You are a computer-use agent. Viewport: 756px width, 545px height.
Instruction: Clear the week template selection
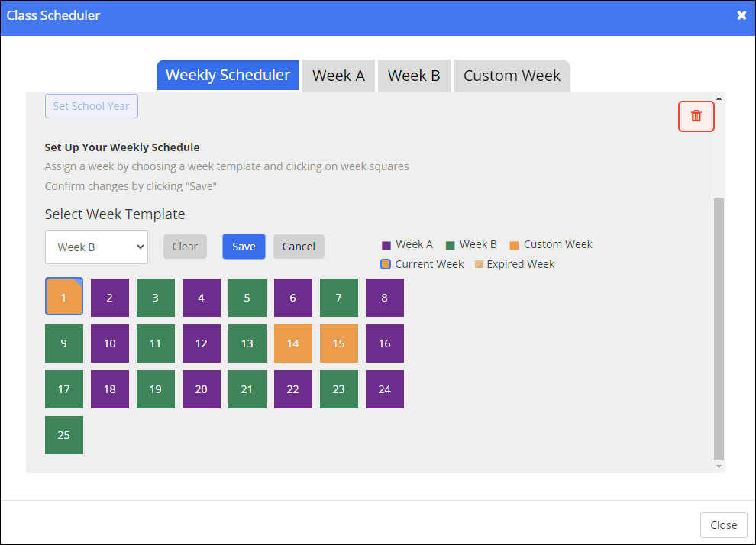tap(185, 246)
